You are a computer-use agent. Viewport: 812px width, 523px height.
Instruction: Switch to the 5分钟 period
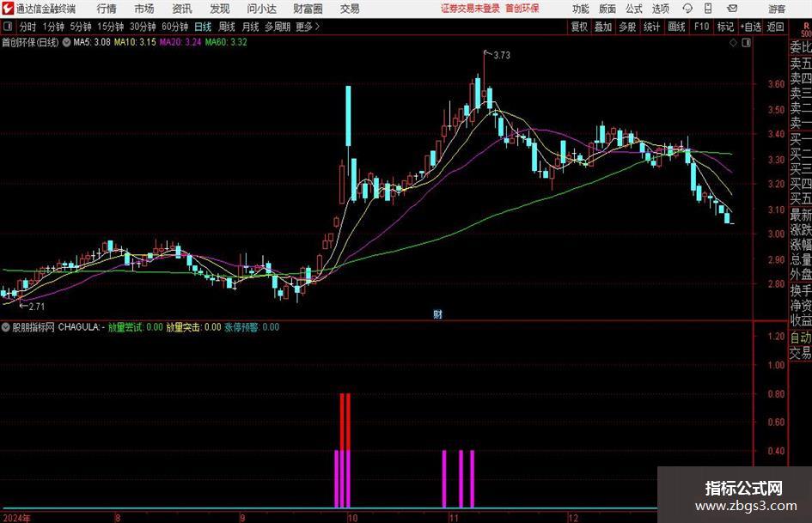pos(81,27)
